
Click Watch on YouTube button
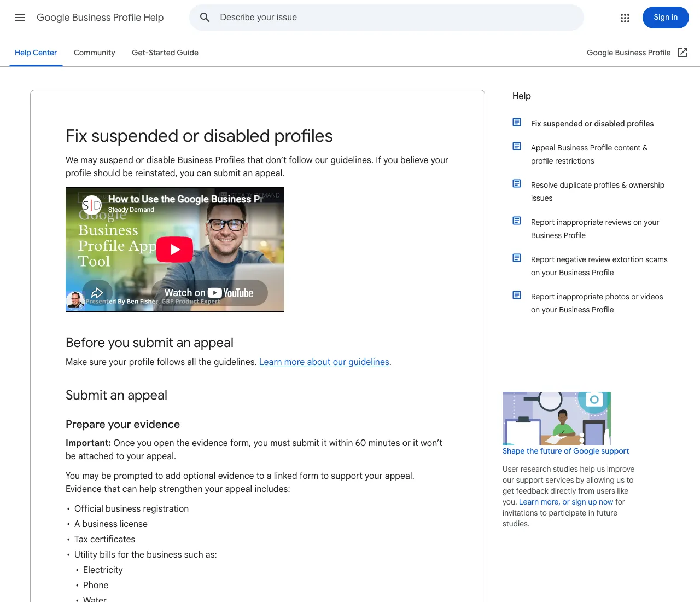click(x=209, y=293)
